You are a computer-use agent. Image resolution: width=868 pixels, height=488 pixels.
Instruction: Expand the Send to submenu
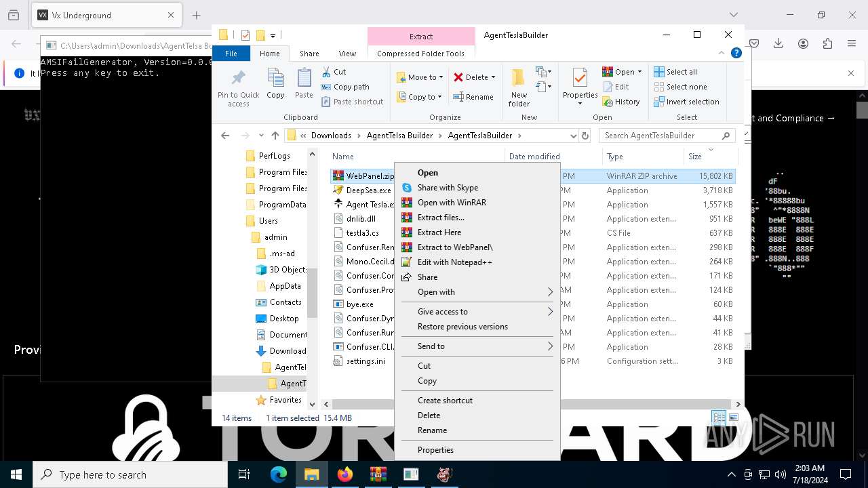click(477, 346)
